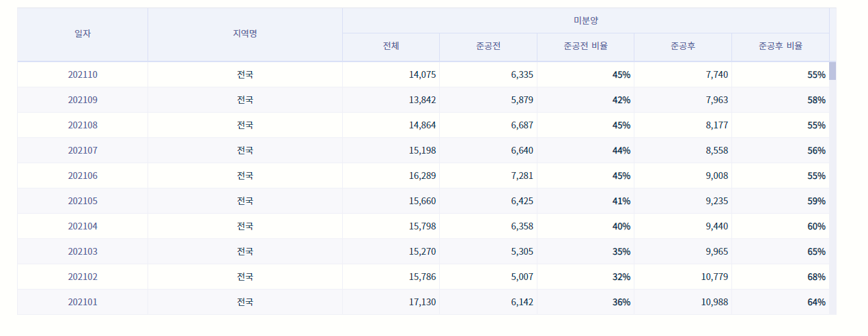Click 준공후 value 10,779
Image resolution: width=868 pixels, height=336 pixels.
[714, 277]
